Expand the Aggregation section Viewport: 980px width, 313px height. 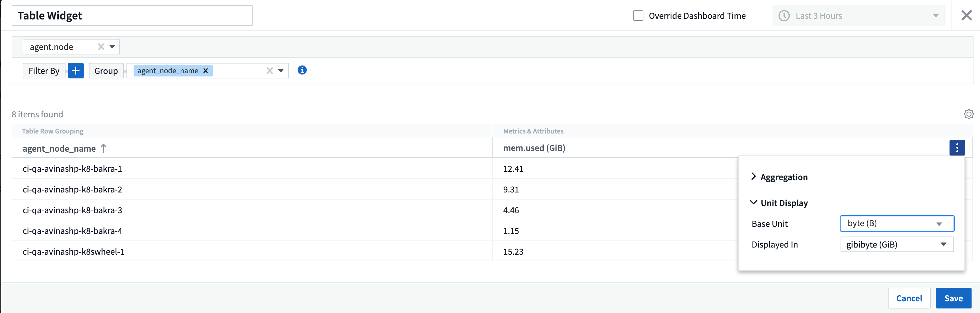754,177
